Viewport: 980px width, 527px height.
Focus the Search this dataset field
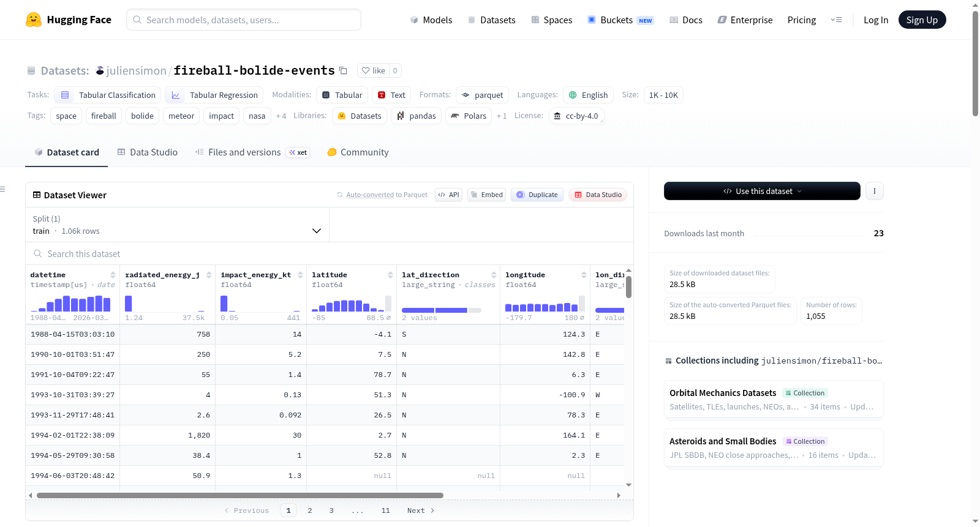pos(330,253)
